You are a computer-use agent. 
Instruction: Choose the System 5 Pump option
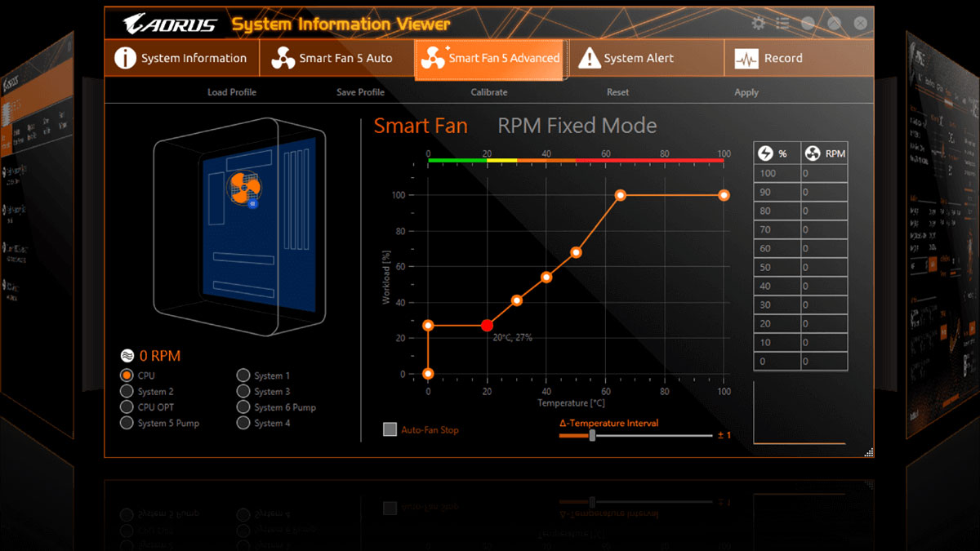127,423
